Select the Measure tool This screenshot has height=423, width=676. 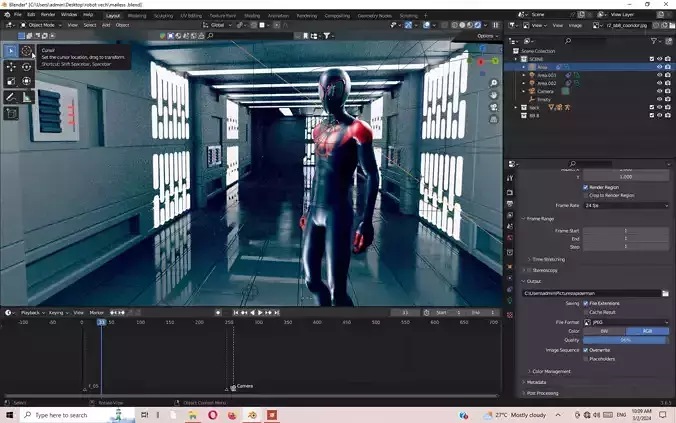pos(26,97)
